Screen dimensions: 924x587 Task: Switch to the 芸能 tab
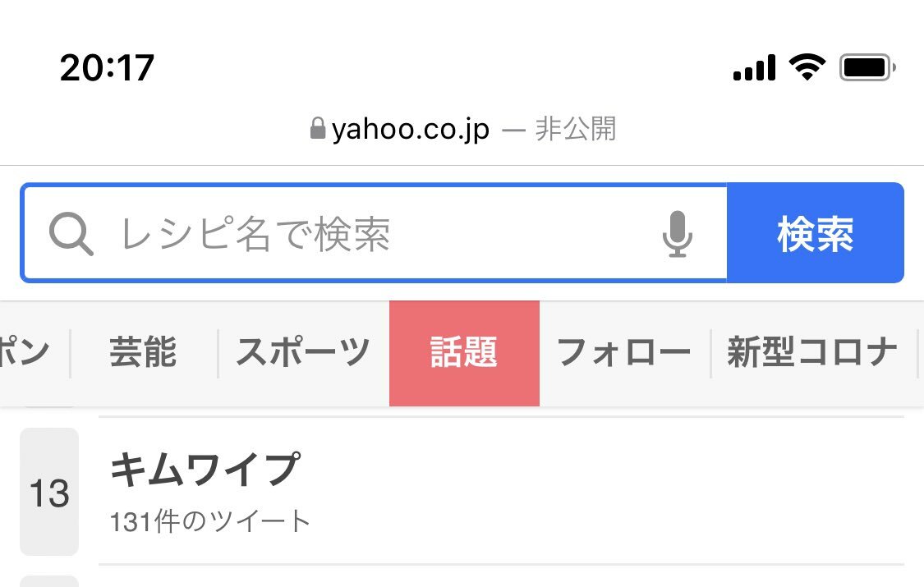143,352
